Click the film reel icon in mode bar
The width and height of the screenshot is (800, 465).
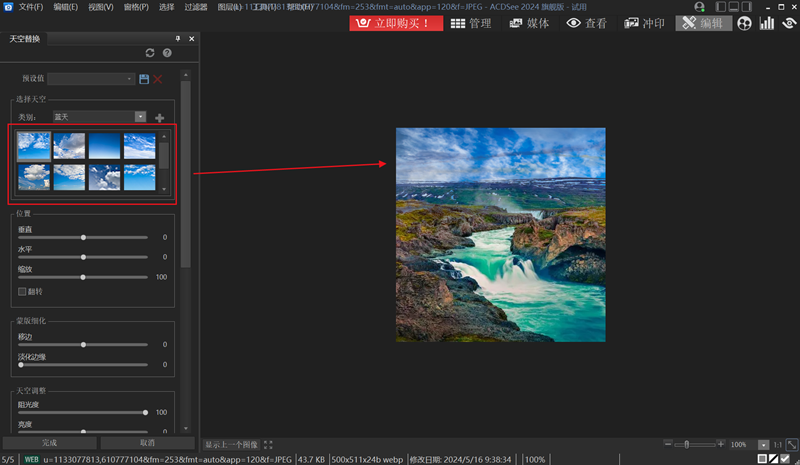tap(744, 23)
